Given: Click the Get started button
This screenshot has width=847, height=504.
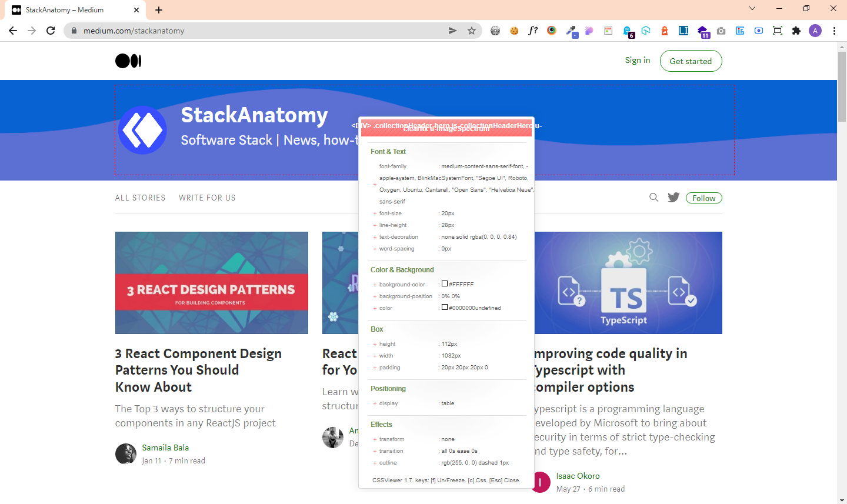Looking at the screenshot, I should tap(691, 61).
